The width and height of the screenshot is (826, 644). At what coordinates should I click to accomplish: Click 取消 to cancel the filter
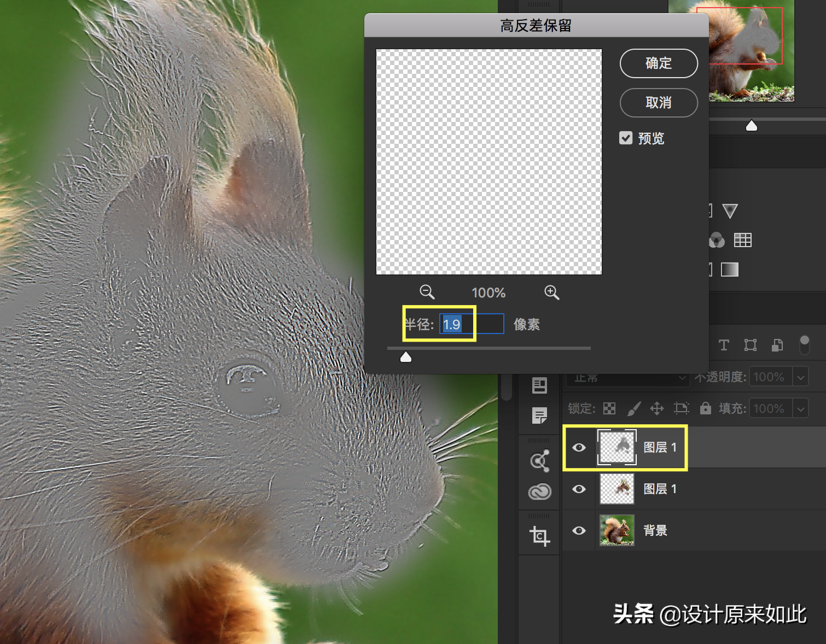click(659, 103)
